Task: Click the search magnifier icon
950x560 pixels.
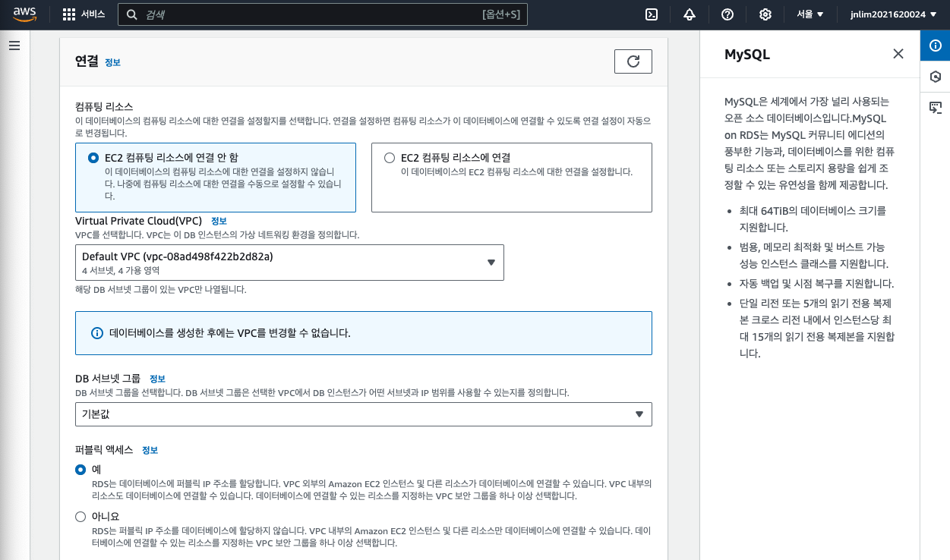Action: (132, 14)
